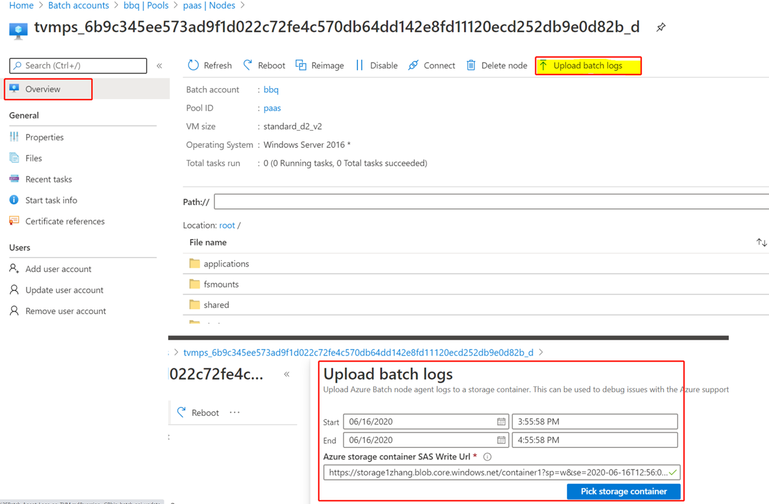
Task: Click the root location link
Action: 227,225
